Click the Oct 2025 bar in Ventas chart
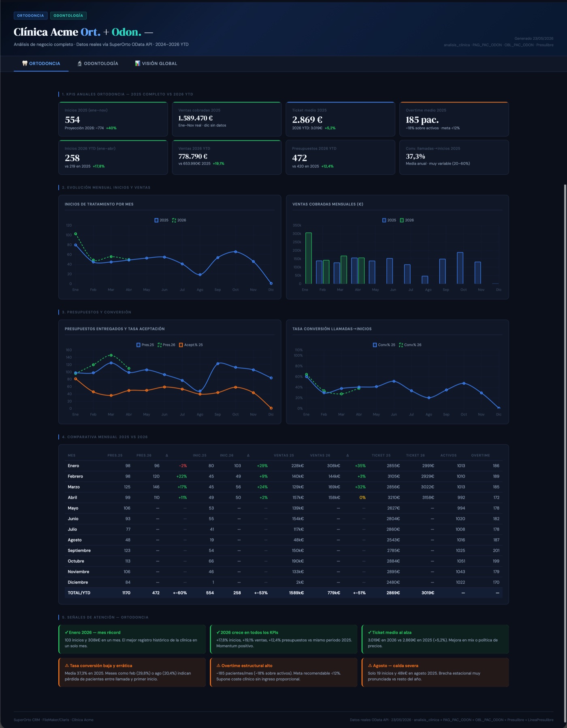This screenshot has width=567, height=728. pos(460,268)
